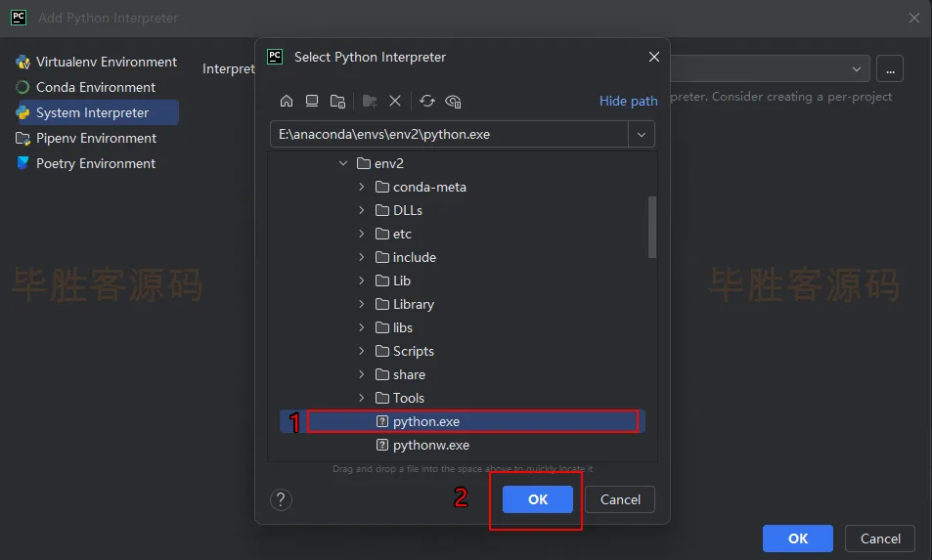Expand the Library folder
Image resolution: width=932 pixels, height=560 pixels.
[362, 304]
